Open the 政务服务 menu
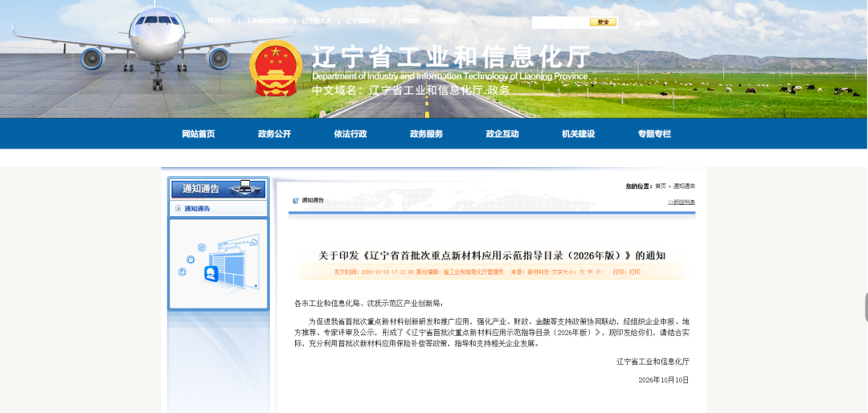868x413 pixels. coord(426,134)
